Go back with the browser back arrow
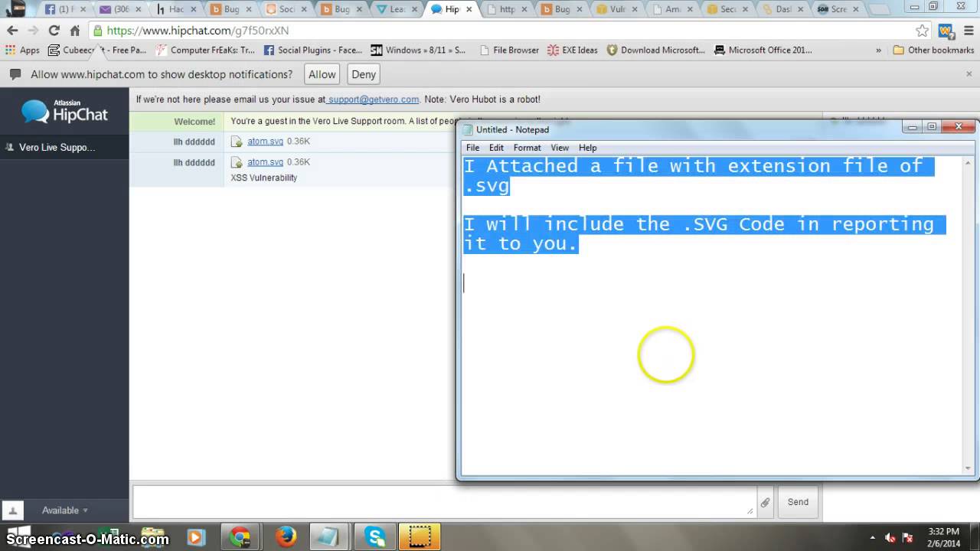This screenshot has height=551, width=980. click(12, 31)
